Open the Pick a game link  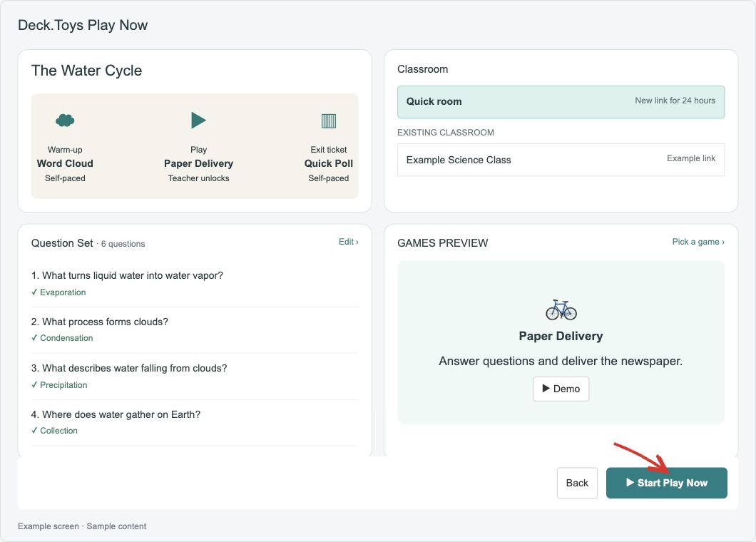[698, 242]
